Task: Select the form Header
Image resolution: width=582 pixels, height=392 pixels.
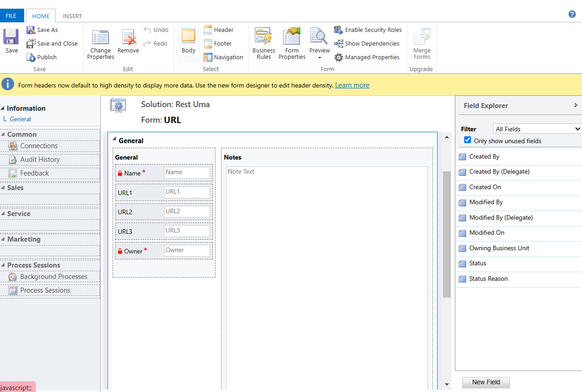Action: point(218,30)
